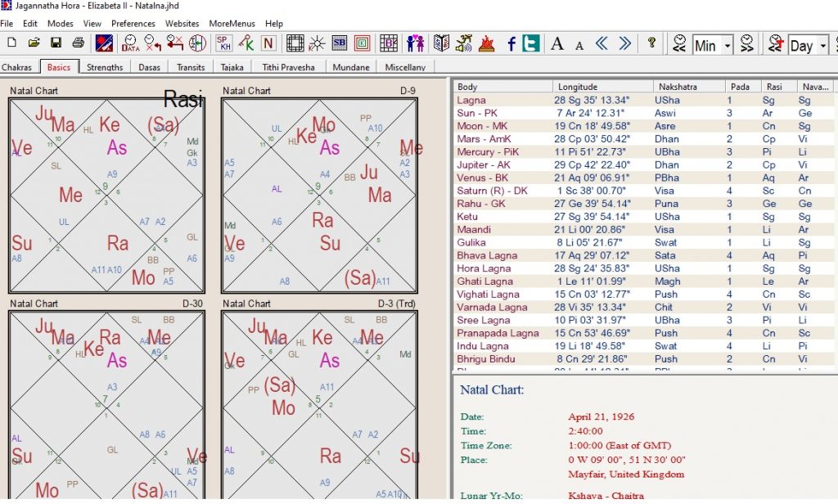
Task: Switch to the Miscellany tab
Action: [x=405, y=67]
